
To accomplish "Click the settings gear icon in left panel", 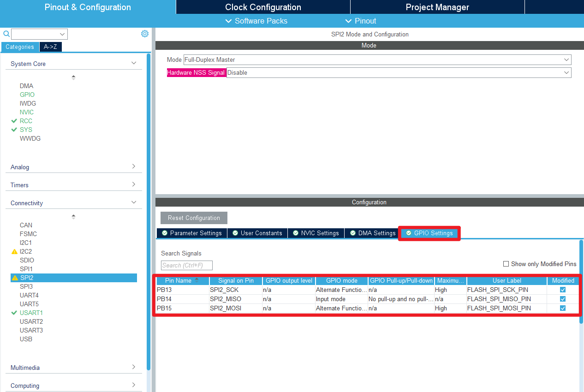I will coord(145,34).
